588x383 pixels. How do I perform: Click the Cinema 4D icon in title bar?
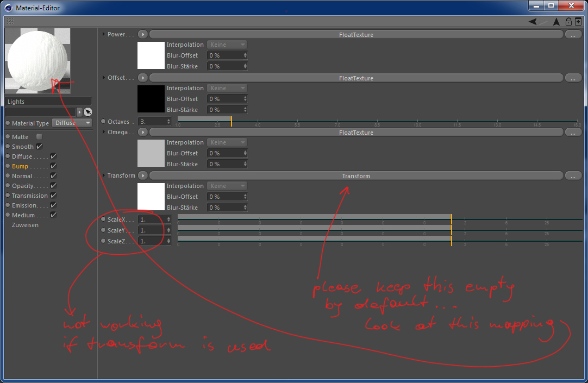click(8, 8)
